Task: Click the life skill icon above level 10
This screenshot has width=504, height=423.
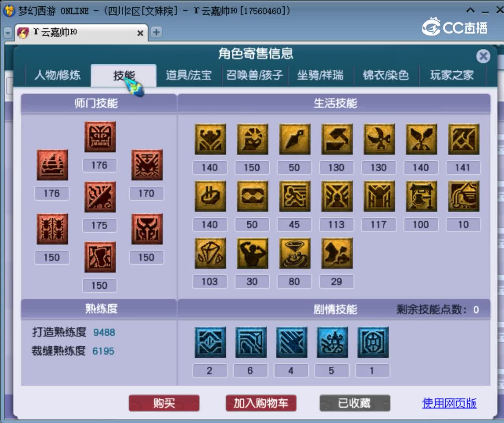Action: [463, 196]
